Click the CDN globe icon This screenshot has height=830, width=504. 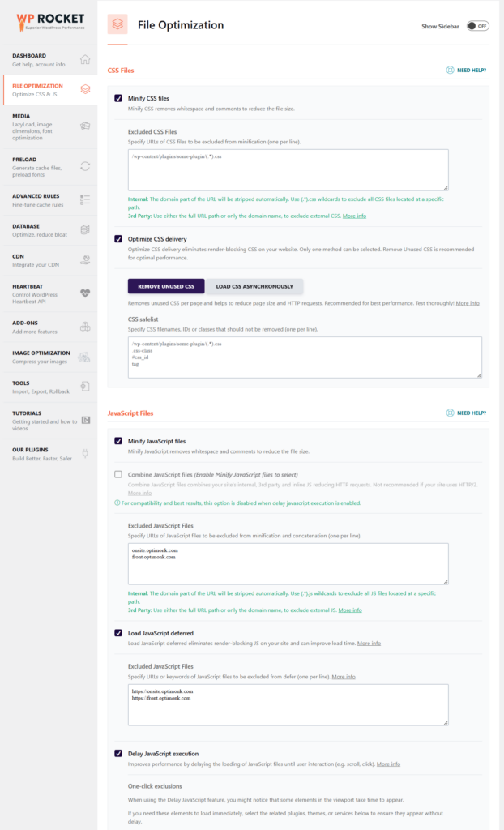click(x=83, y=261)
